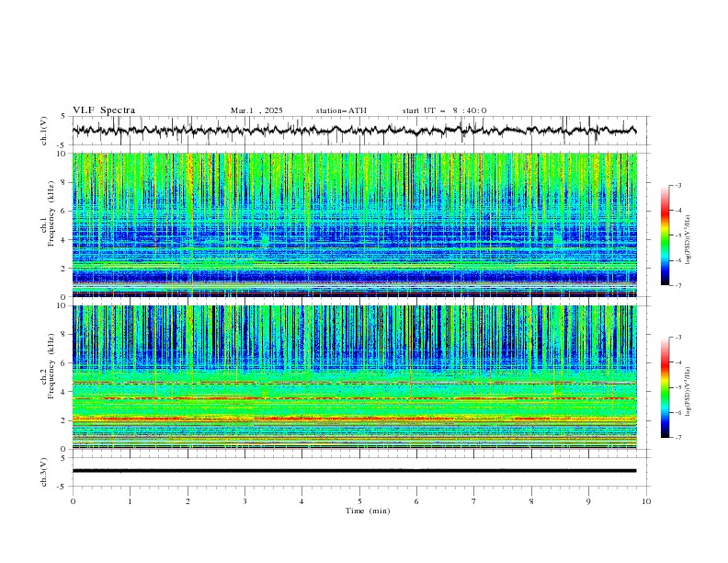
Task: Click time axis tick label "0"
Action: (x=73, y=501)
